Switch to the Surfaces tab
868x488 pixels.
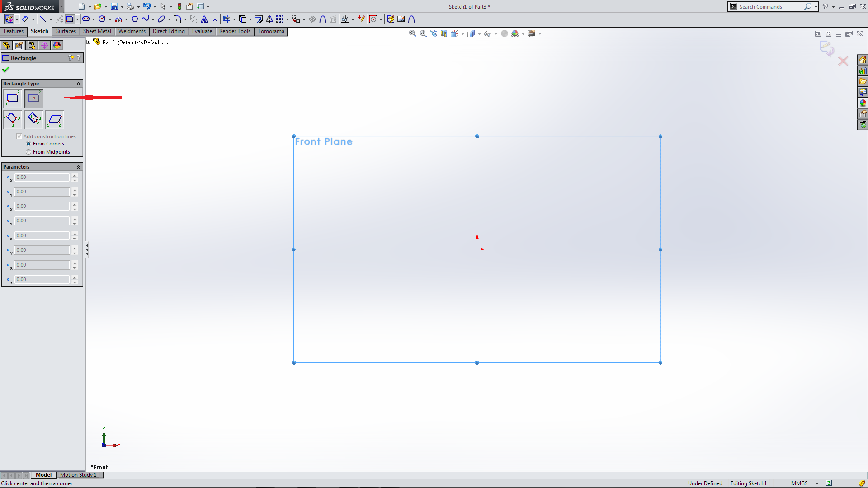click(x=66, y=31)
